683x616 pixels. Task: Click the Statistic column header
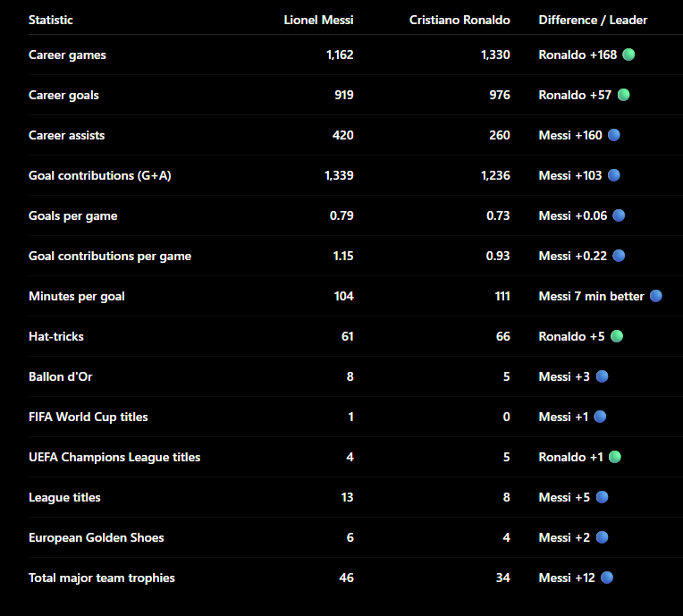pos(51,20)
